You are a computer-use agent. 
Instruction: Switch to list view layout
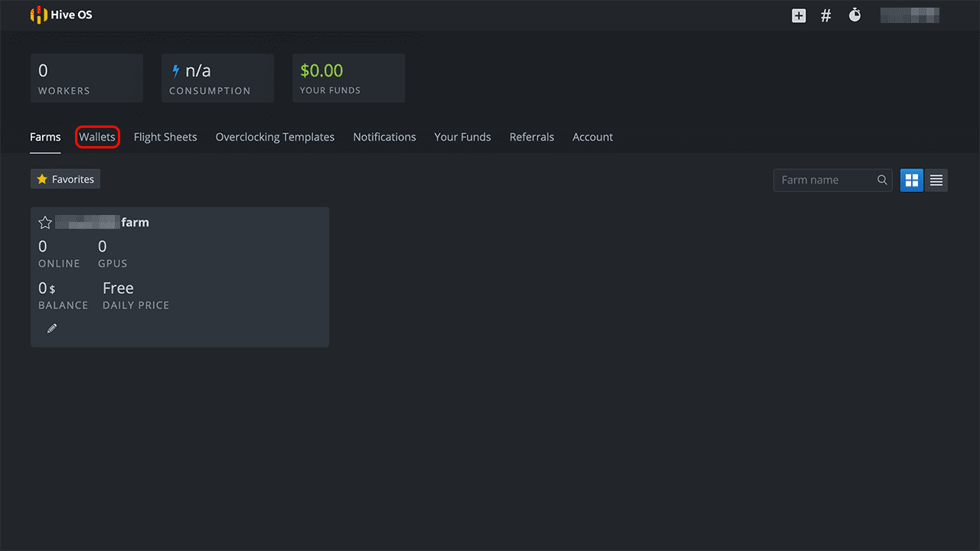(x=936, y=180)
